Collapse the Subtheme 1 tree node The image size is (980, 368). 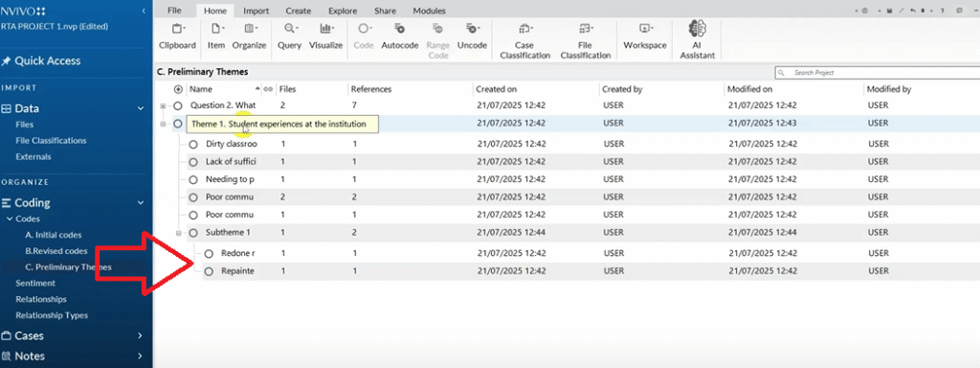click(x=179, y=233)
